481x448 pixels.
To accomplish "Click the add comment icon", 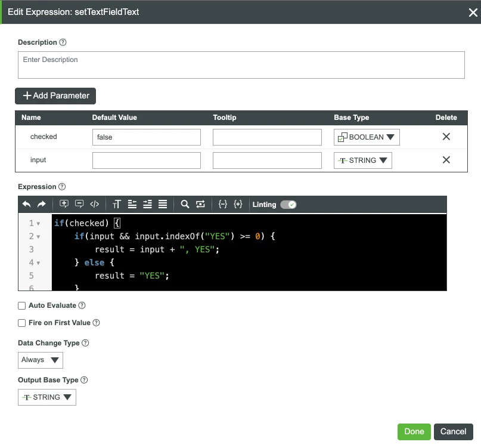I will tap(64, 204).
